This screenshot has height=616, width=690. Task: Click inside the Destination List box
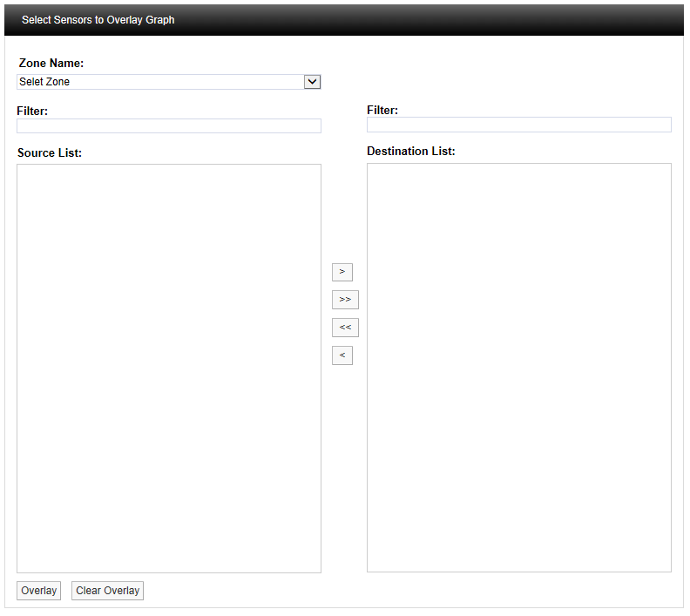coord(518,367)
